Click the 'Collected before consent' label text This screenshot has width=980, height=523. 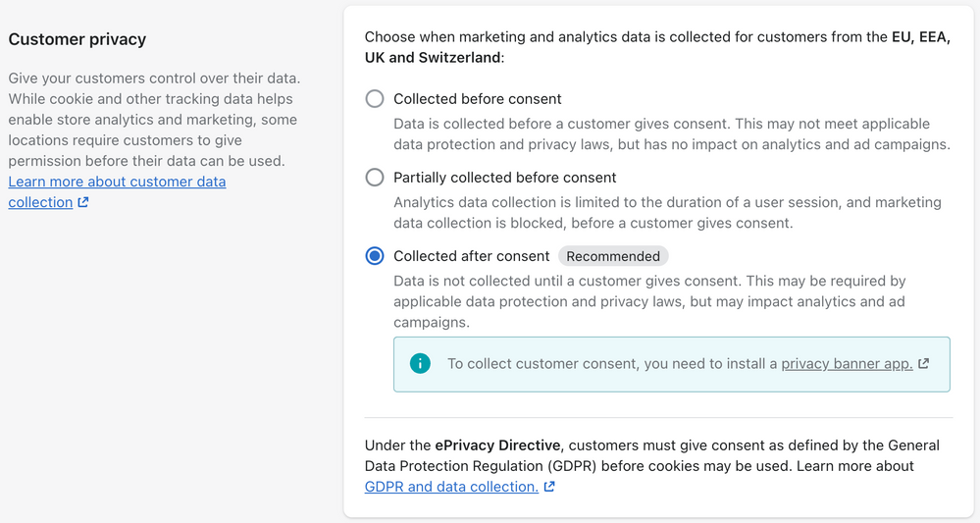[x=478, y=99]
